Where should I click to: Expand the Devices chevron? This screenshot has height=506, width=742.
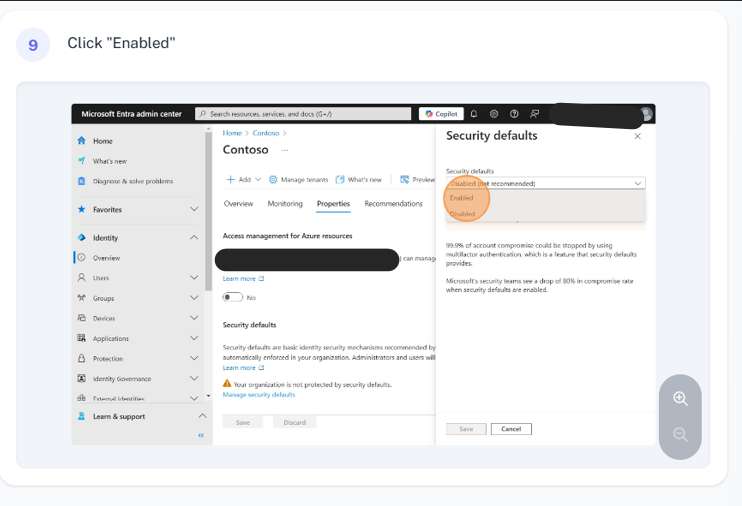194,318
